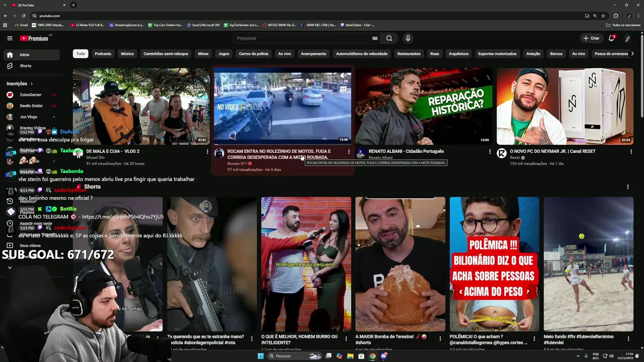Open Chrome extensions puzzle icon
644x362 pixels.
pos(616,16)
